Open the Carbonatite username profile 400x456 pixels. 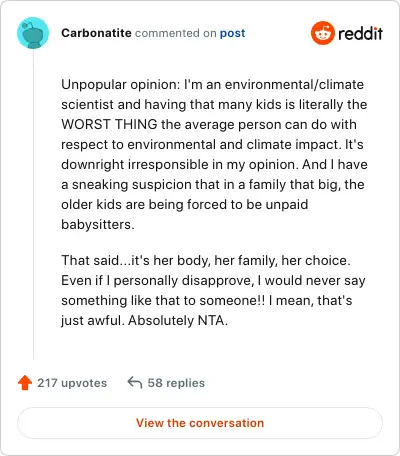[x=96, y=33]
